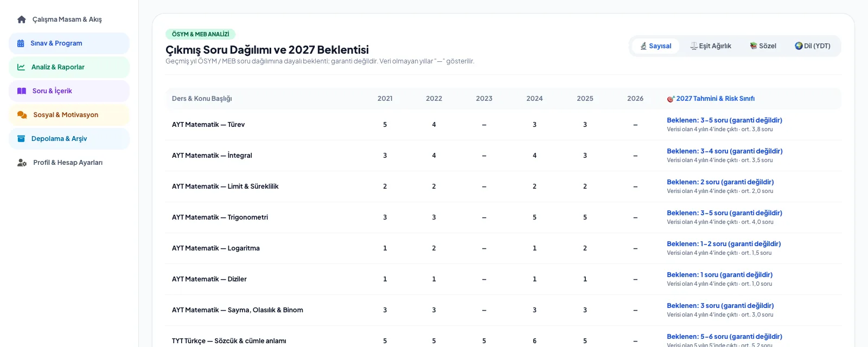Open Analiz & Raporlar section
The height and width of the screenshot is (347, 868).
tap(69, 67)
